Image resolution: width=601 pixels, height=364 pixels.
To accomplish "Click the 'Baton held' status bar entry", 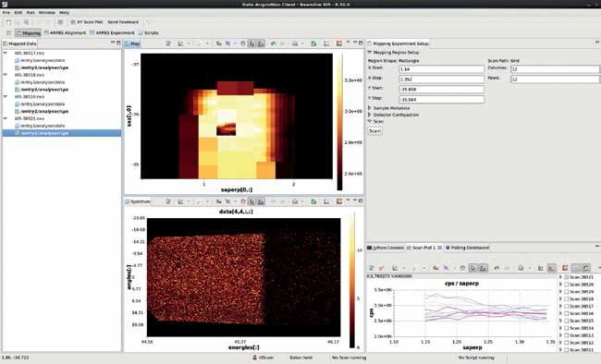I will (x=300, y=358).
